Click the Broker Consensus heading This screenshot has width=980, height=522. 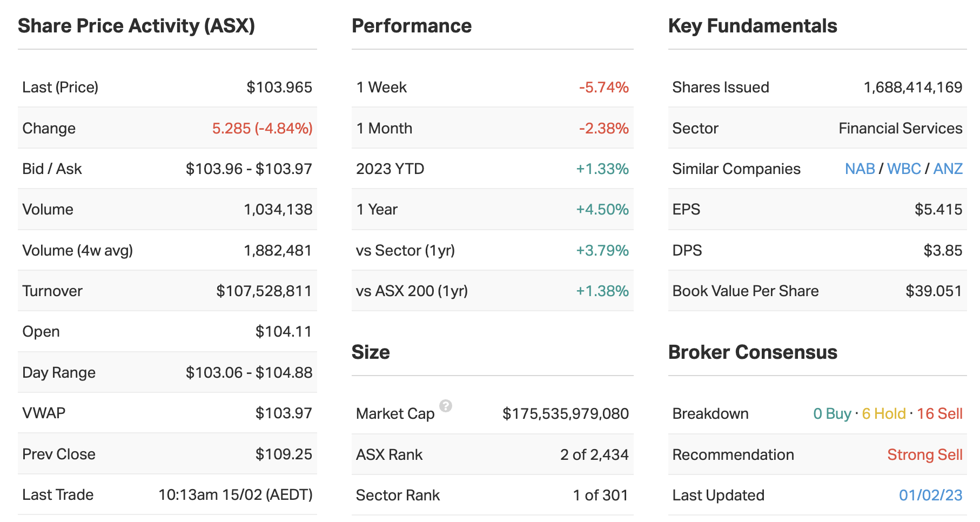tap(753, 352)
